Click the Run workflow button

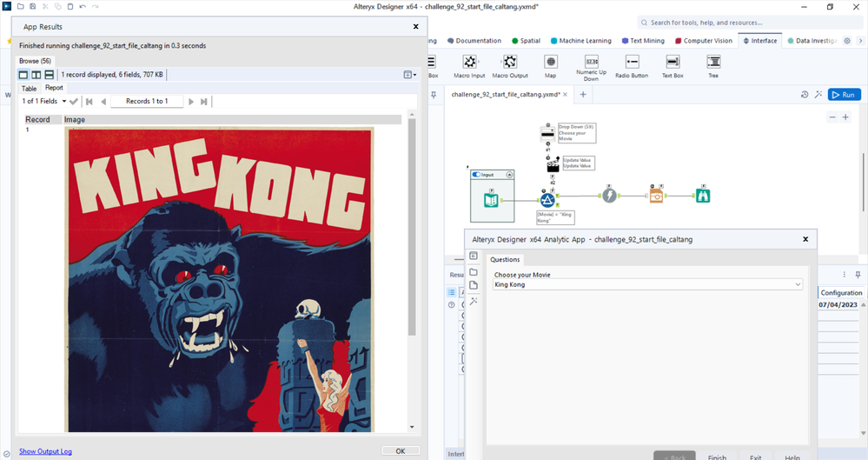[845, 95]
